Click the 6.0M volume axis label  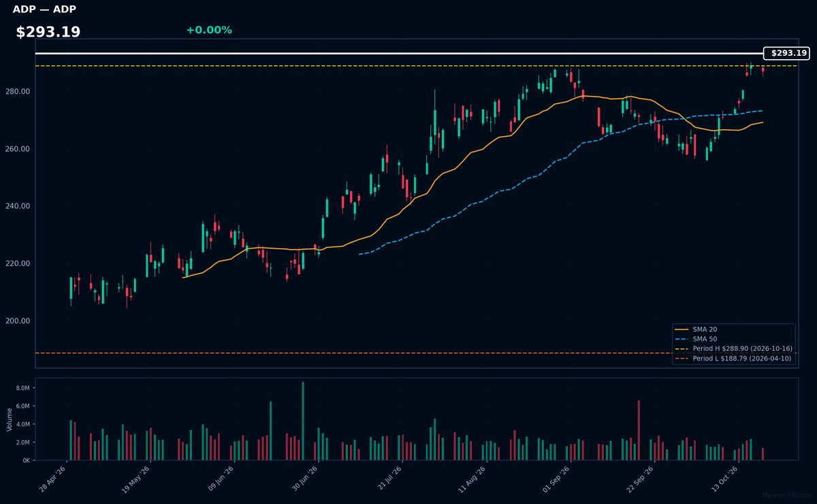pos(22,406)
